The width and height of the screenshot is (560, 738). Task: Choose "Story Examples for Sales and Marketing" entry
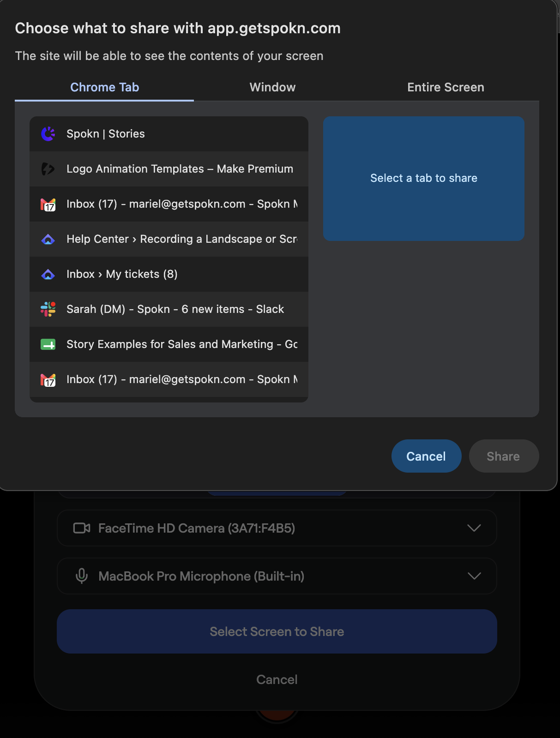(169, 344)
